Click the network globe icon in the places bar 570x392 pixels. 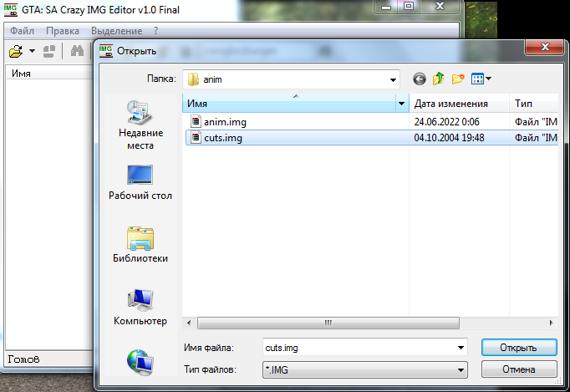pyautogui.click(x=140, y=362)
